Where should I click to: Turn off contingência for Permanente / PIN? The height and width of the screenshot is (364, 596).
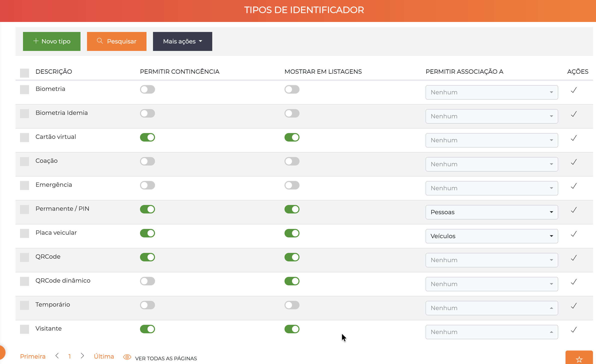(x=147, y=209)
